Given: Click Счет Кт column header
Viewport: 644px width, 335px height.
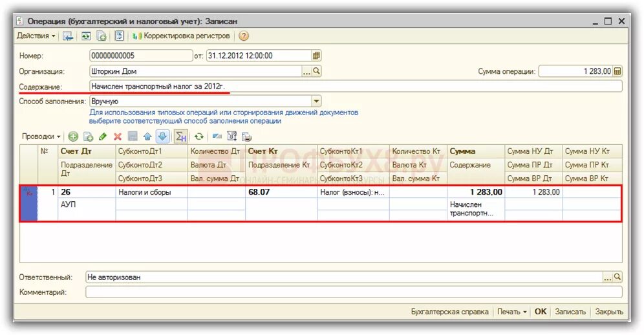Looking at the screenshot, I should 281,151.
